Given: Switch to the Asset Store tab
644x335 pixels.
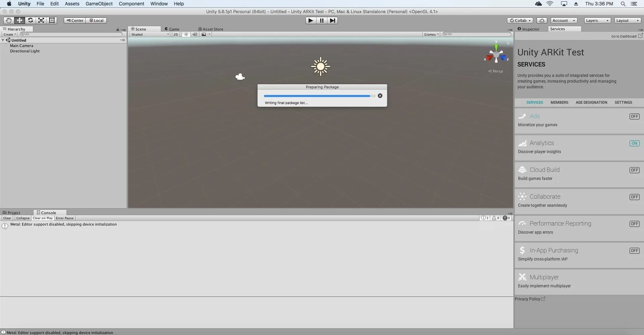Looking at the screenshot, I should [211, 29].
